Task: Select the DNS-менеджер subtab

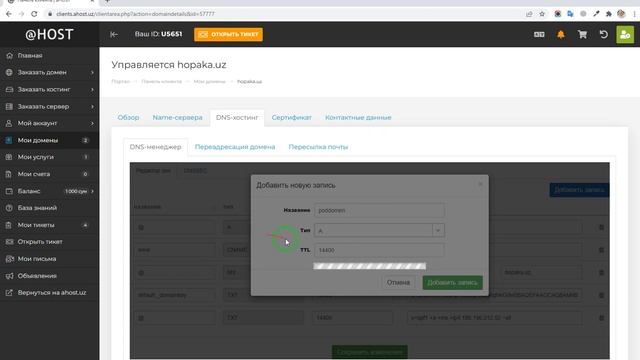Action: (155, 147)
